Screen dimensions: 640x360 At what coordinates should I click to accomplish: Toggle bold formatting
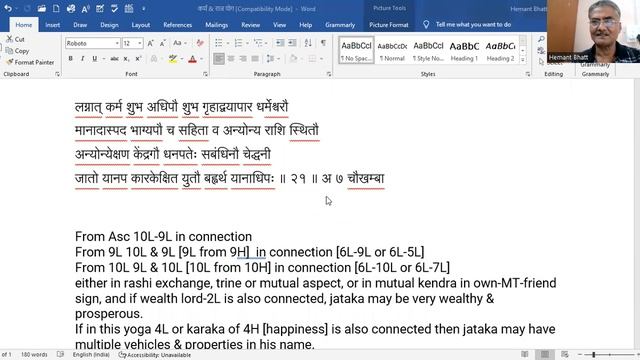click(x=71, y=59)
